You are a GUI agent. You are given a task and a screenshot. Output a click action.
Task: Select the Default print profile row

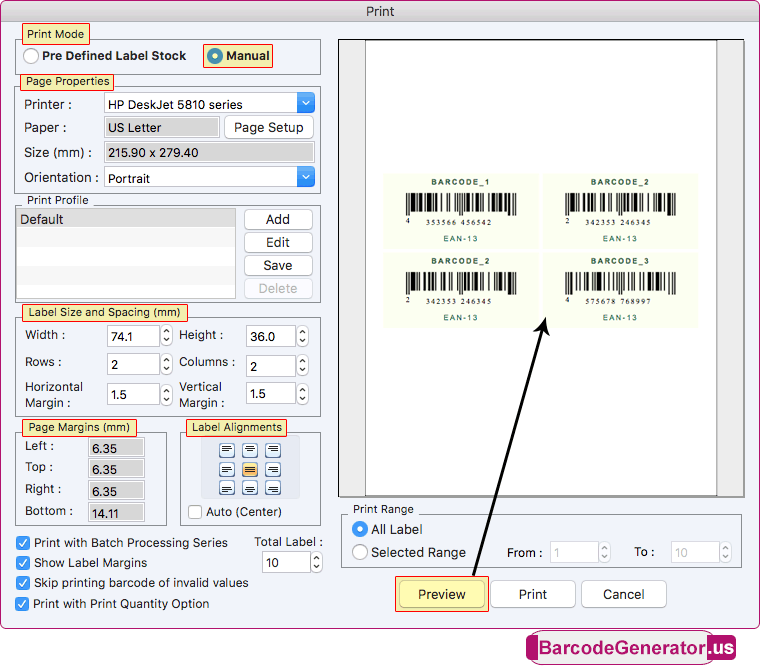[126, 219]
